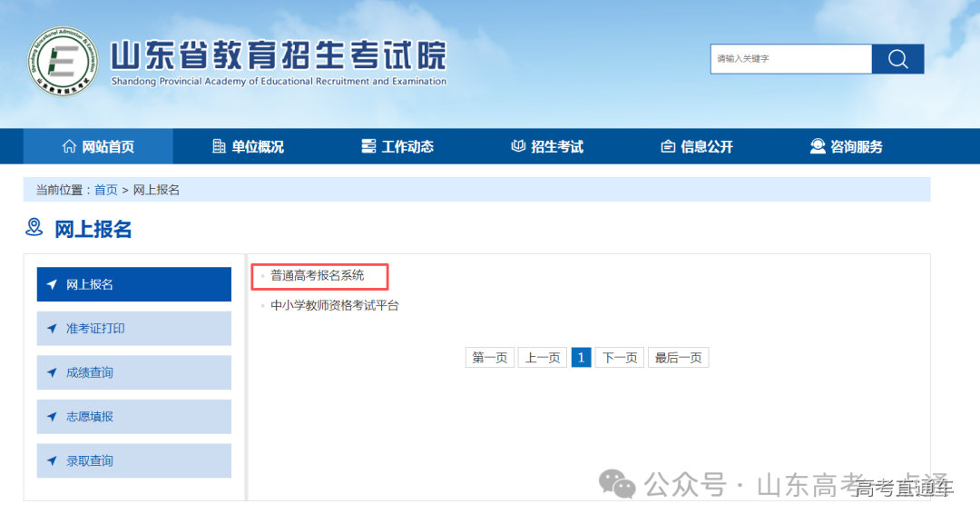Image resolution: width=980 pixels, height=524 pixels.
Task: Click the 最后一页 pagination button
Action: point(679,357)
